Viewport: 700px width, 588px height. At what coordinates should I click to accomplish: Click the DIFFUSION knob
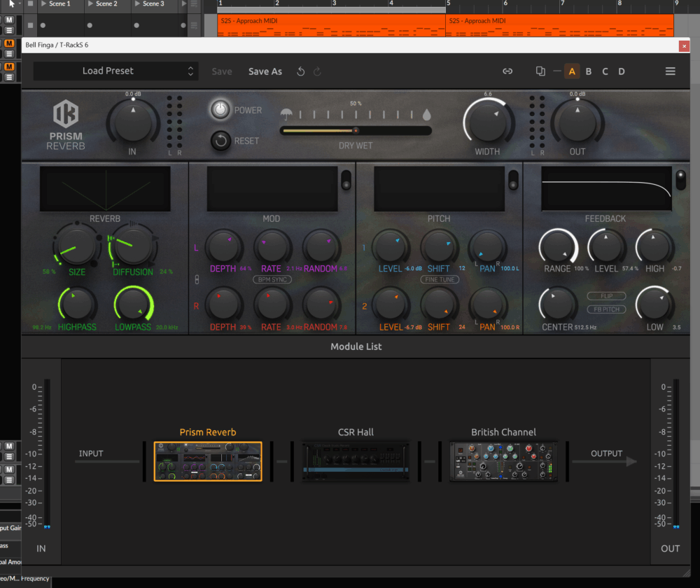132,246
